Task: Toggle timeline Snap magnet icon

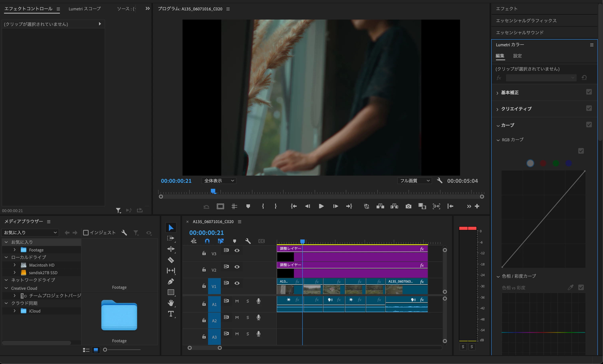Action: click(207, 241)
